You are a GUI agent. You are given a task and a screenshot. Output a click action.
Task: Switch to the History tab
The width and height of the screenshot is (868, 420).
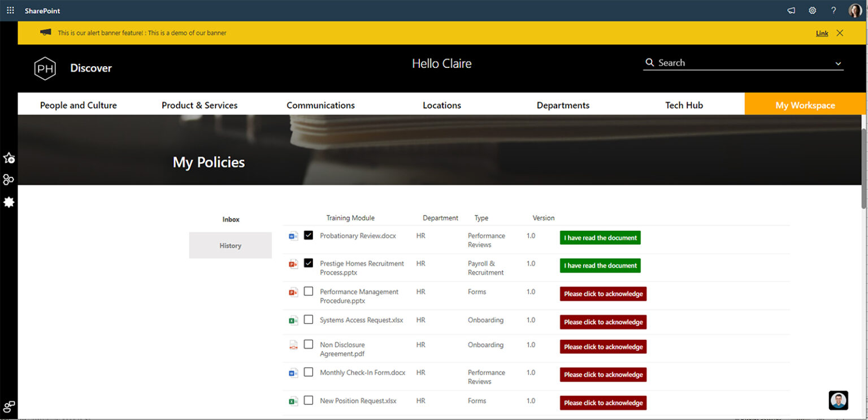230,245
